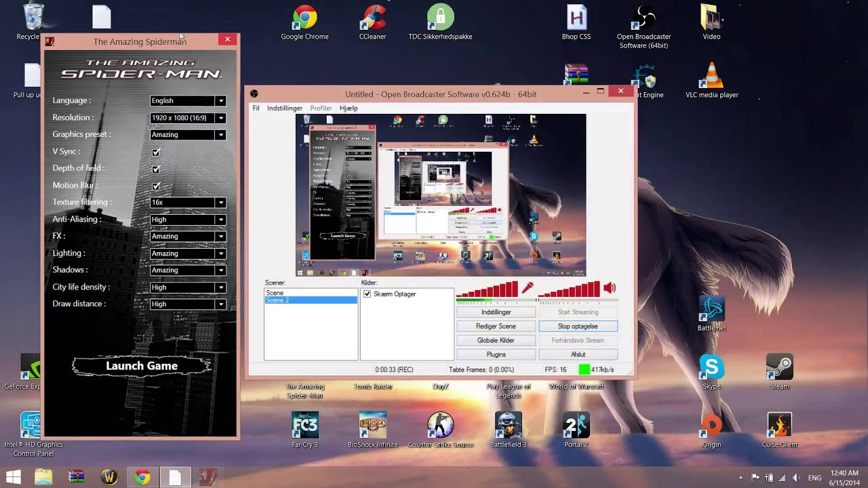Click the Windows Start button

[13, 477]
